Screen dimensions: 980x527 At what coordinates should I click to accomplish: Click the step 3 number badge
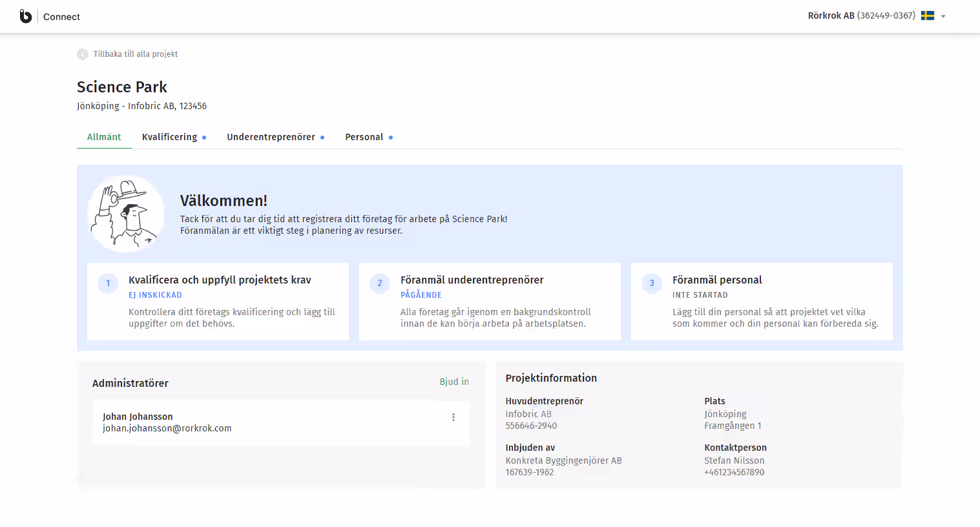click(x=652, y=283)
